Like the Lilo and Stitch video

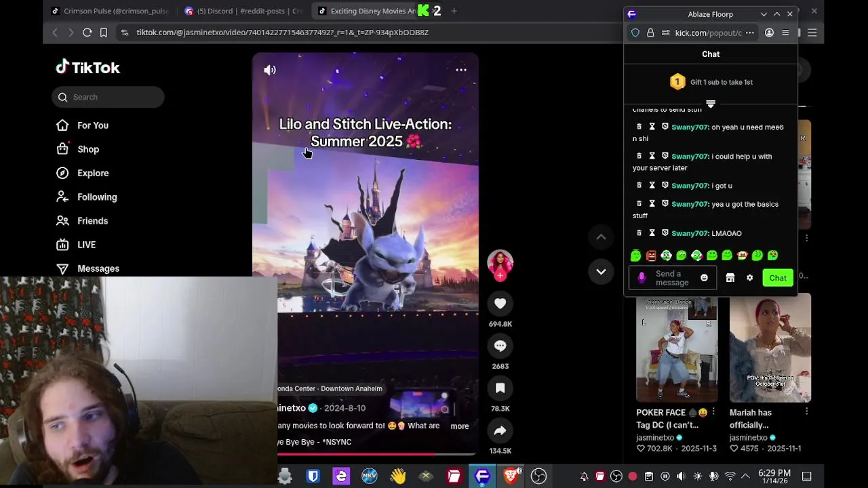(500, 304)
